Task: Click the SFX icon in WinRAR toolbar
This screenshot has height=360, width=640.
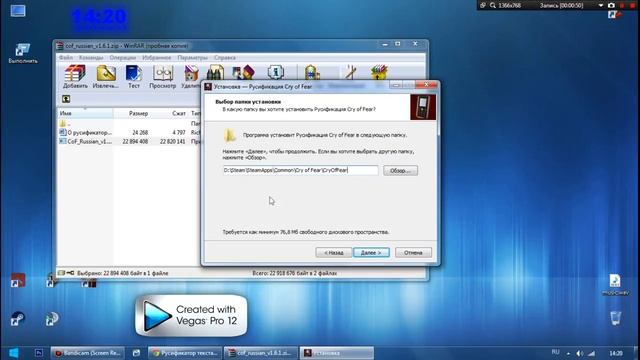Action: pos(379,72)
